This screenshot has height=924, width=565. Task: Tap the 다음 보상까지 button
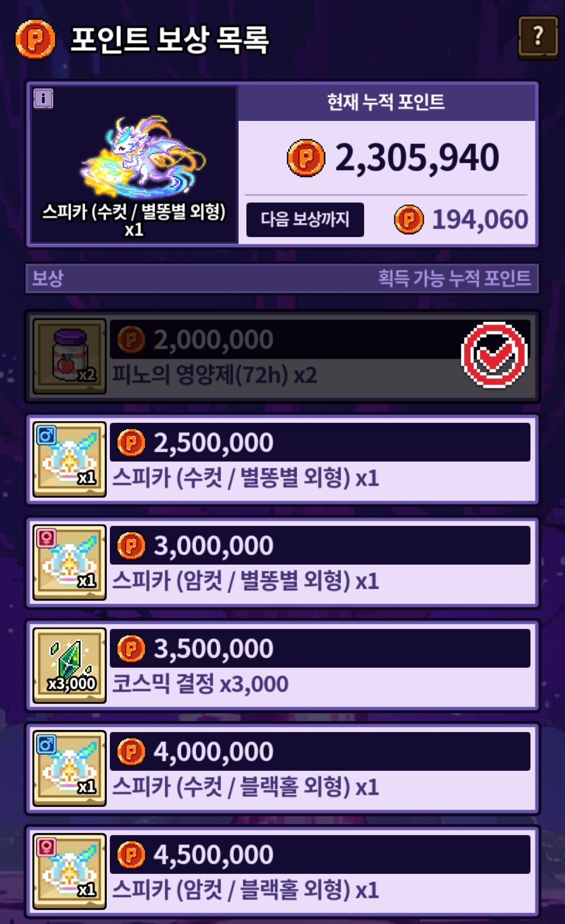click(x=305, y=219)
